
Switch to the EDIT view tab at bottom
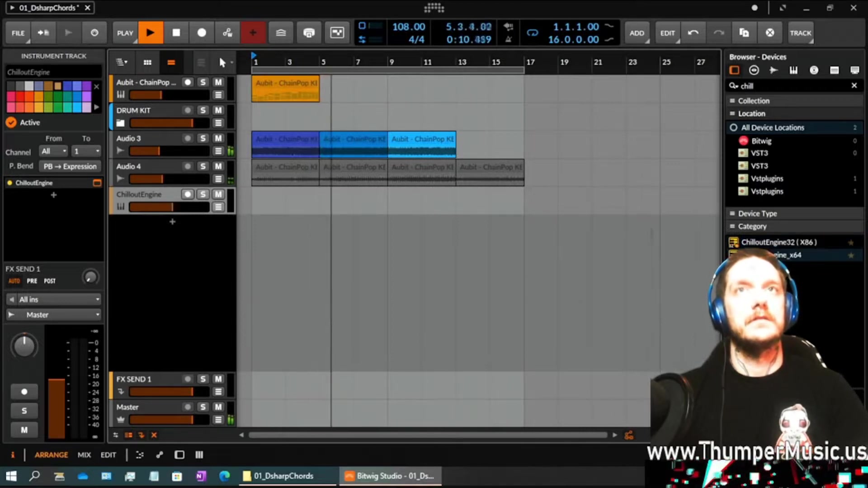click(108, 455)
